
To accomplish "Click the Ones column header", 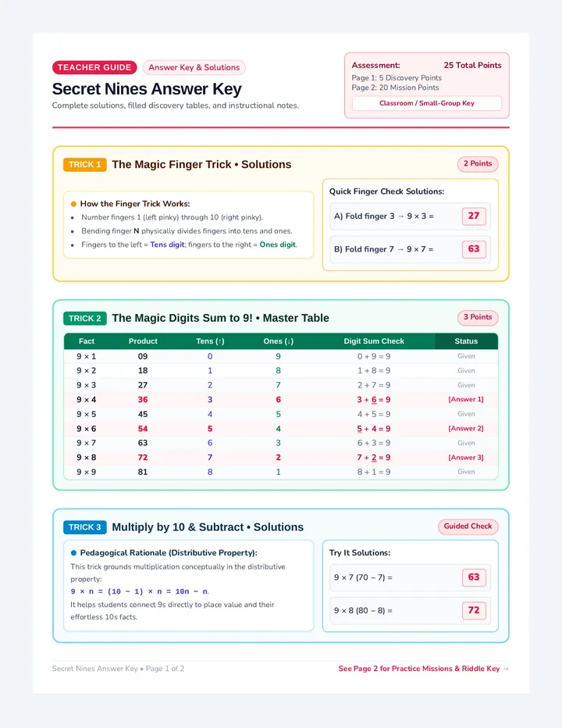I will click(278, 341).
